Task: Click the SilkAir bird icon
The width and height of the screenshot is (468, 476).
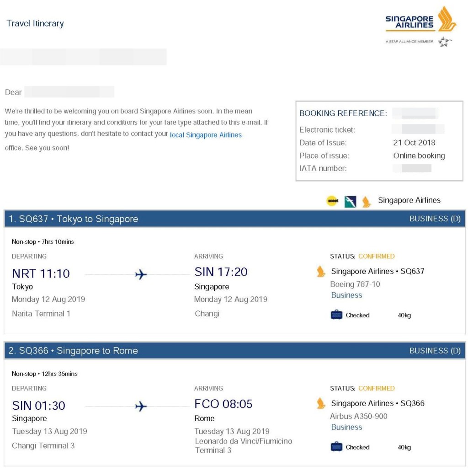Action: click(x=350, y=201)
